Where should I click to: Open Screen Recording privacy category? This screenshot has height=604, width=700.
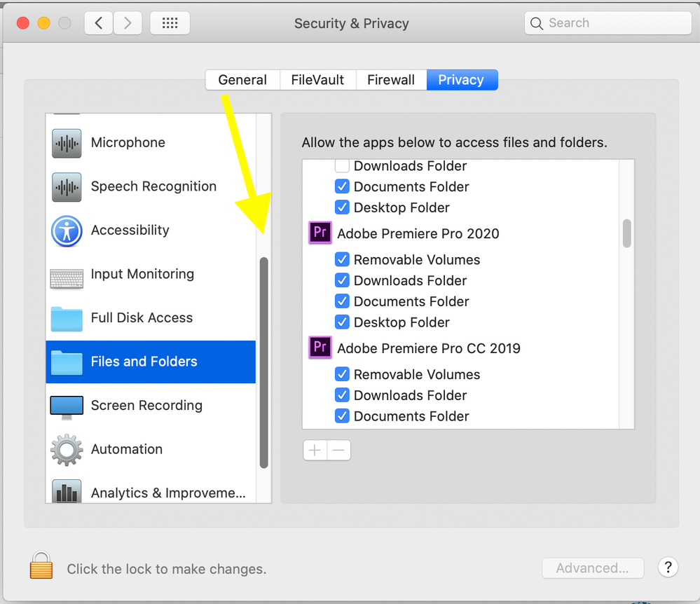coord(151,405)
